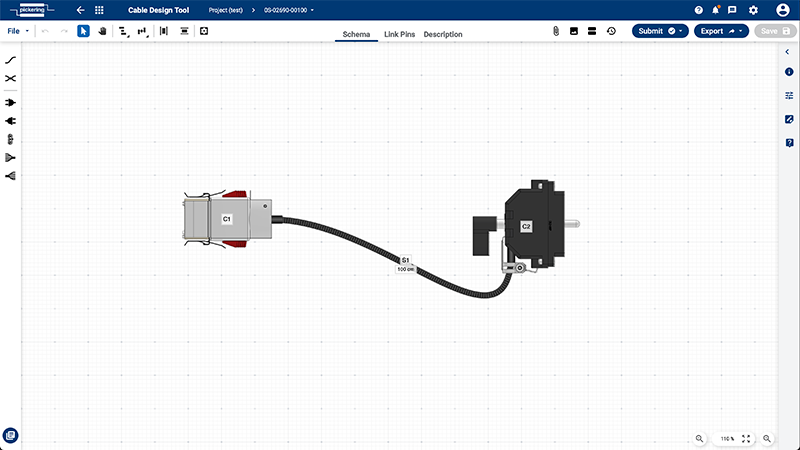Open the apps grid menu
Image resolution: width=800 pixels, height=450 pixels.
(99, 10)
